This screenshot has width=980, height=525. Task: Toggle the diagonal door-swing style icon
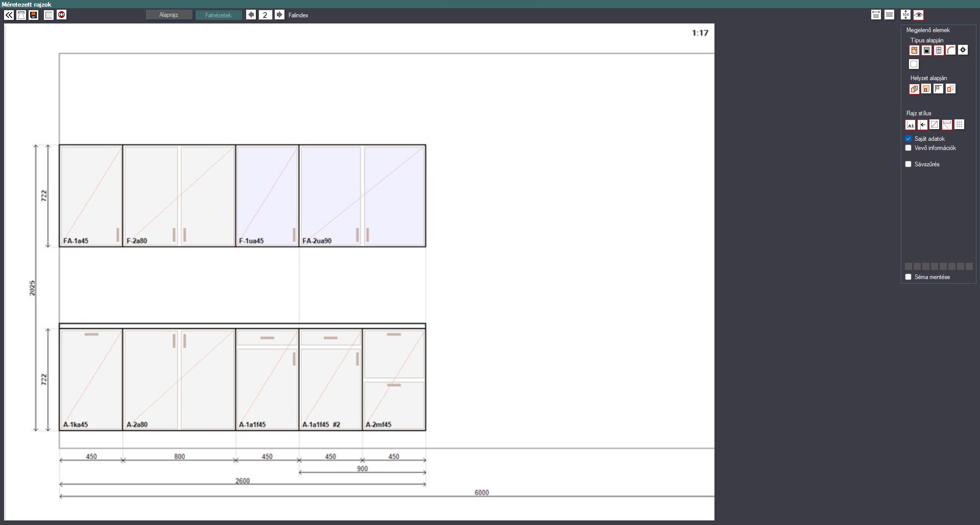coord(935,124)
